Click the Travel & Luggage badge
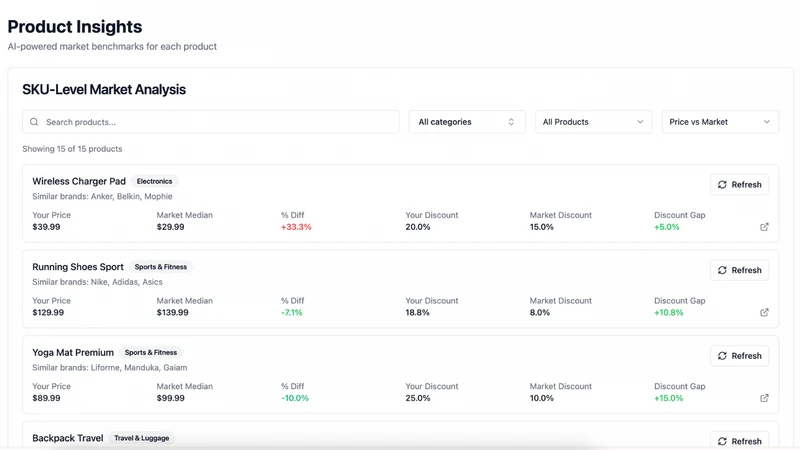 [142, 438]
